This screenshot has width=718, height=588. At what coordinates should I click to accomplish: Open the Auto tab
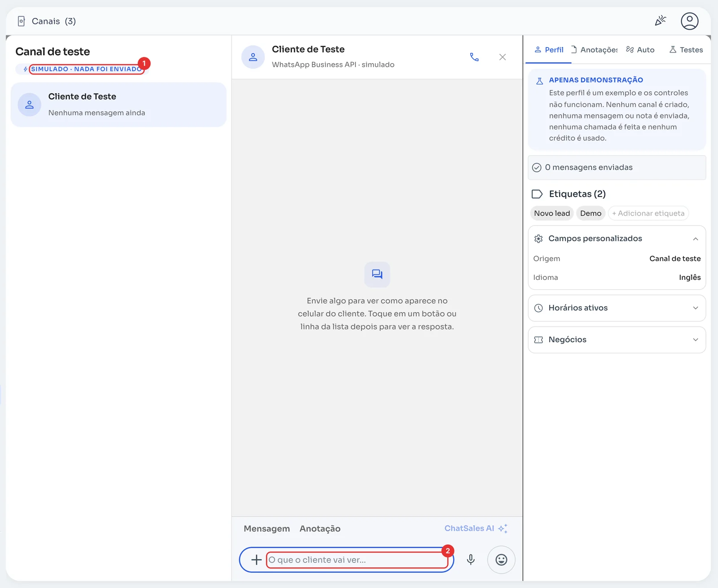[640, 50]
